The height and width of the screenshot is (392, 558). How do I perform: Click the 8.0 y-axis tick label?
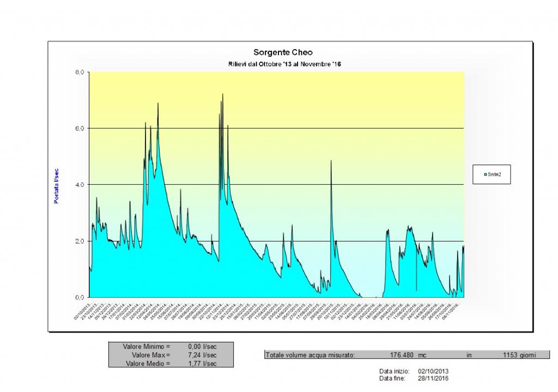pos(79,72)
